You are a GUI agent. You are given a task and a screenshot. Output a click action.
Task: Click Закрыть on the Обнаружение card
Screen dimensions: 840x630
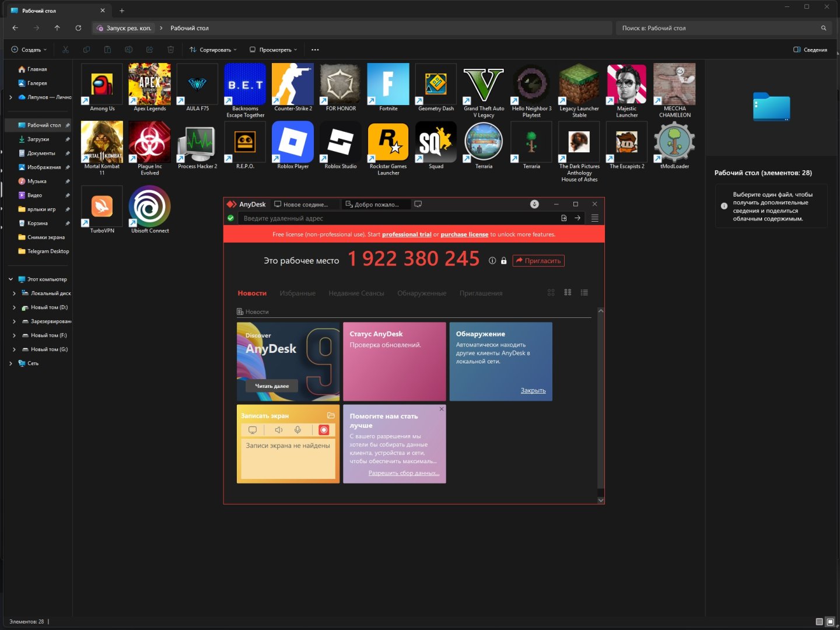click(x=533, y=391)
